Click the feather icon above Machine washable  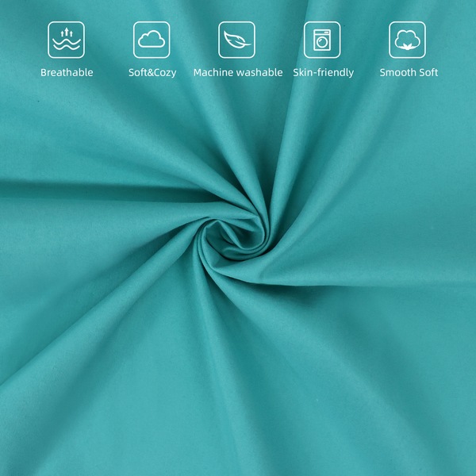click(237, 40)
